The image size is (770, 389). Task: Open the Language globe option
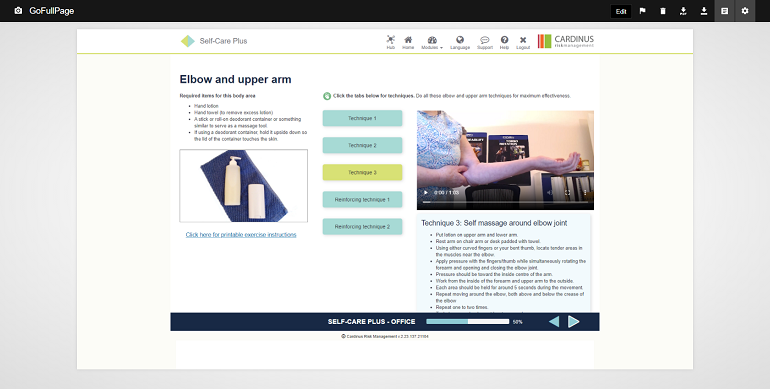pos(460,42)
